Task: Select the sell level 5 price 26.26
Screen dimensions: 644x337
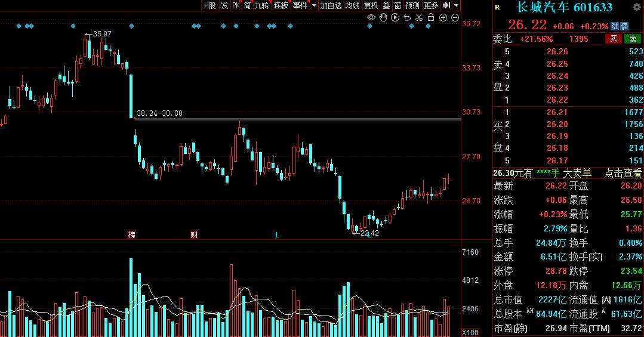Action: pyautogui.click(x=557, y=51)
